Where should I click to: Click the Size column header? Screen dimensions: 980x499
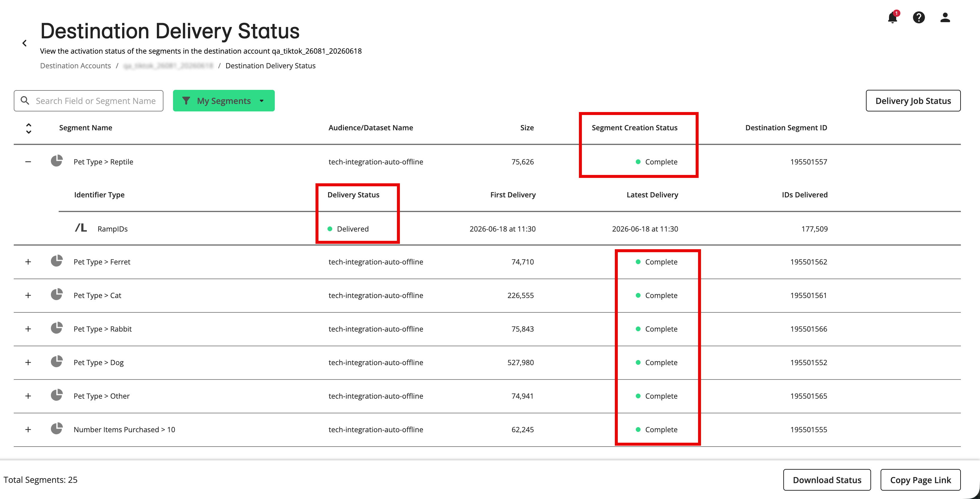pyautogui.click(x=527, y=128)
